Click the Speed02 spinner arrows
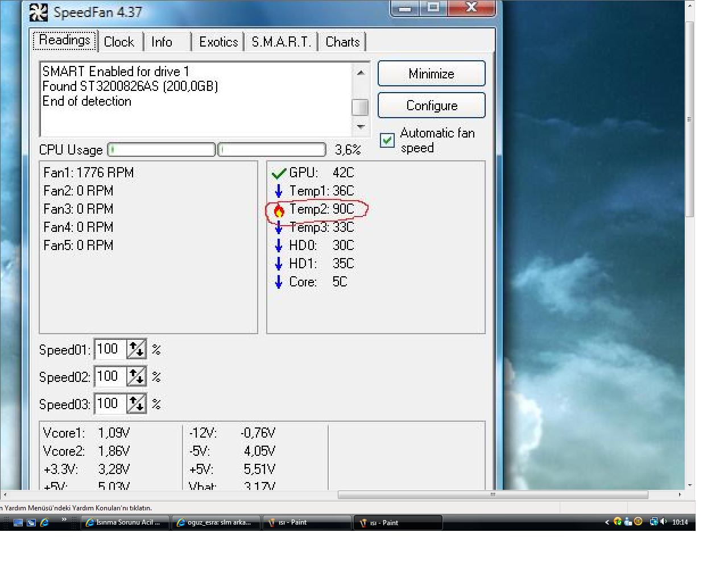Screen dimensions: 728x582 pyautogui.click(x=136, y=376)
